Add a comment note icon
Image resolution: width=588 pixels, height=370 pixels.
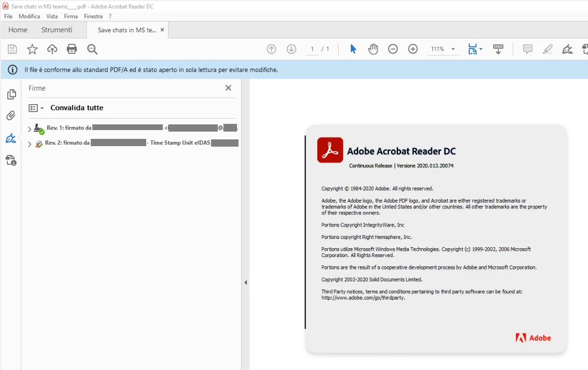pyautogui.click(x=528, y=49)
